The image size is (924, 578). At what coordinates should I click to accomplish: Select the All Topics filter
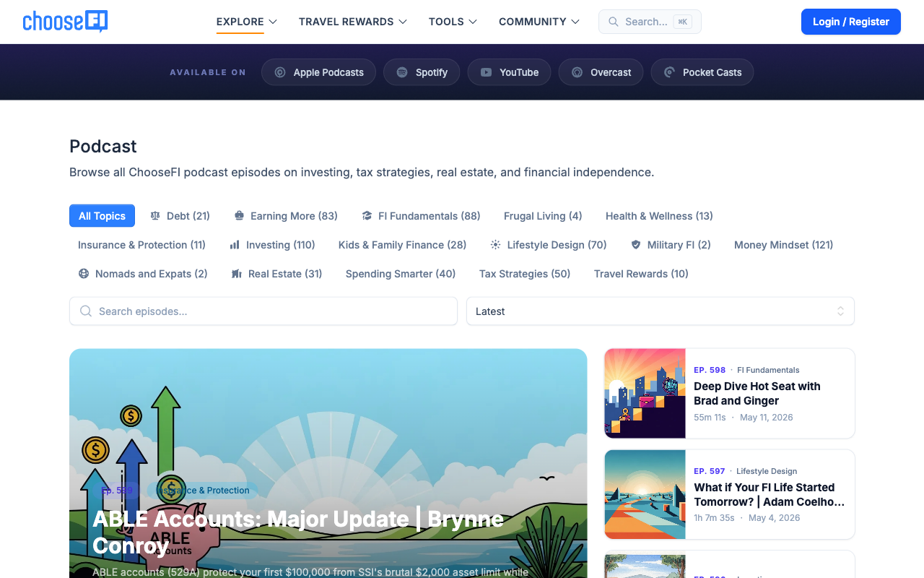pos(102,216)
